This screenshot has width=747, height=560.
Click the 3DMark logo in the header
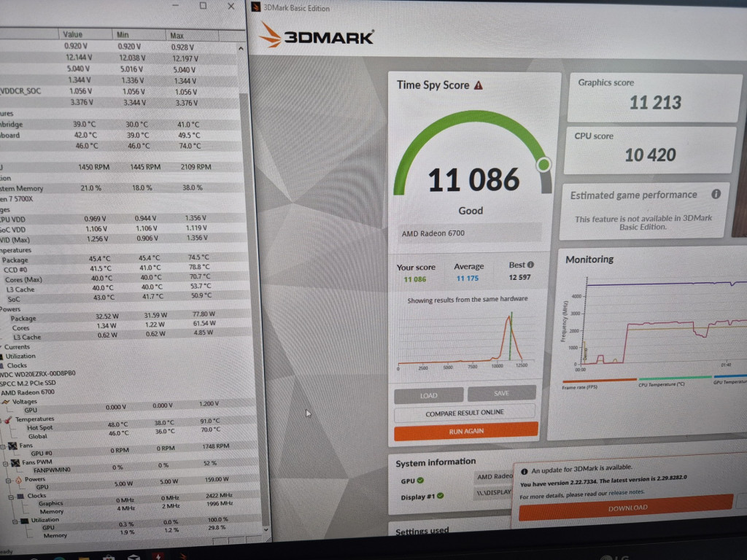point(317,35)
